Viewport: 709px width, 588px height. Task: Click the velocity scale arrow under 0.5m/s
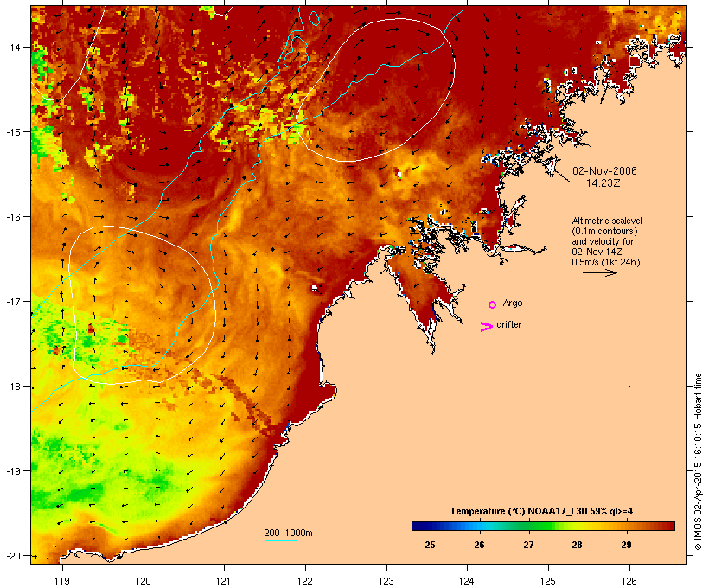[x=599, y=272]
